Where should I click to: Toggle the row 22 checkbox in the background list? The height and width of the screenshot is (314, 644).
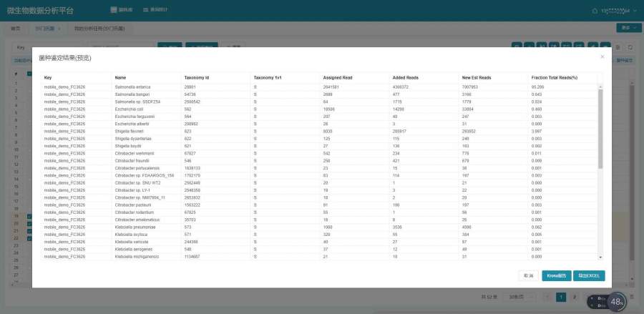tap(29, 238)
